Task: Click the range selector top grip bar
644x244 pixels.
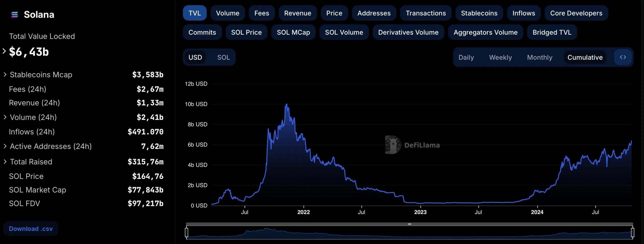Action: click(409, 224)
